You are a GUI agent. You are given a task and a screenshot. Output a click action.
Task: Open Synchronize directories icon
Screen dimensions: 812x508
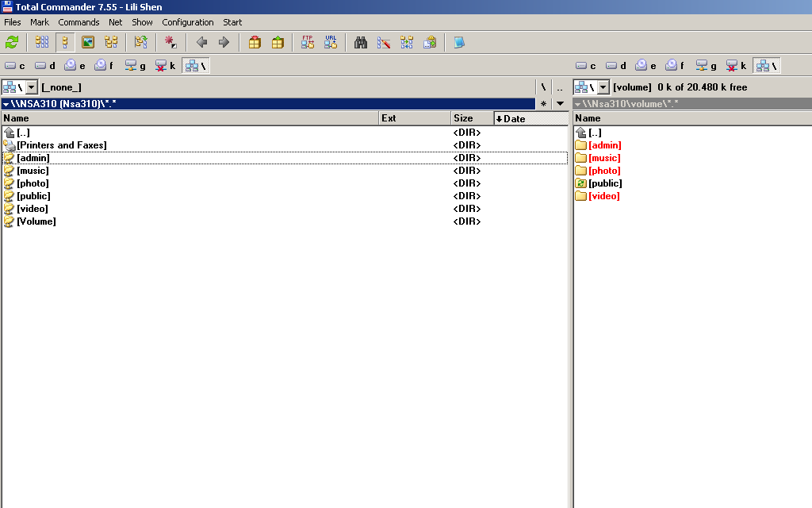coord(407,43)
